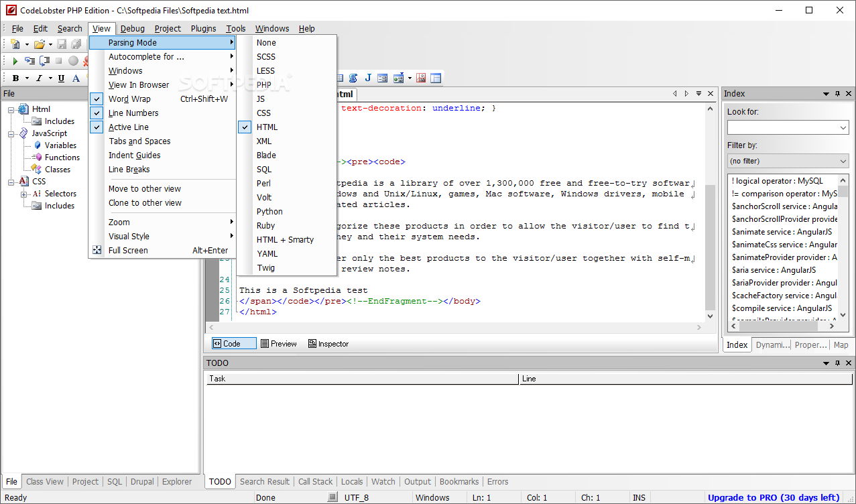Screen dimensions: 856x504
Task: Click the form elements toolbar icon
Action: [x=398, y=78]
